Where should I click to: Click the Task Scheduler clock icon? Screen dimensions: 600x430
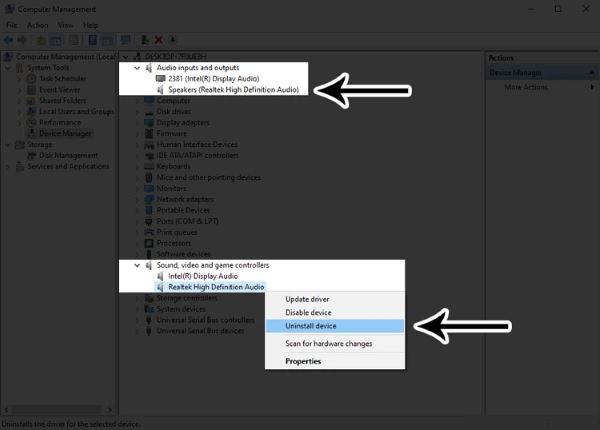tap(31, 78)
